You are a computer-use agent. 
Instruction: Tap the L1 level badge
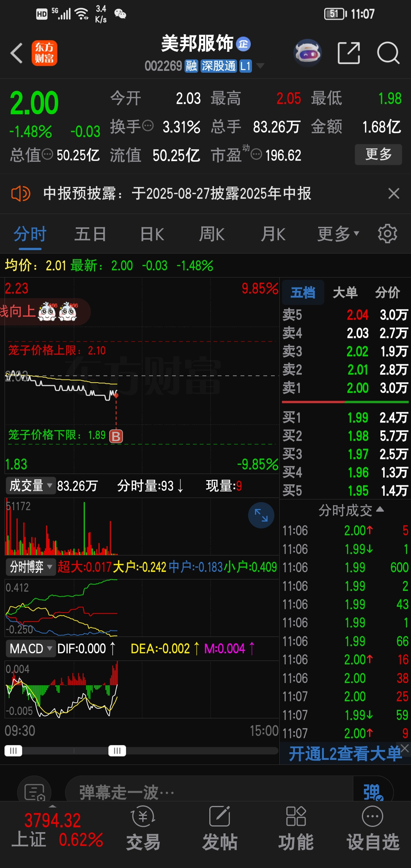(245, 66)
